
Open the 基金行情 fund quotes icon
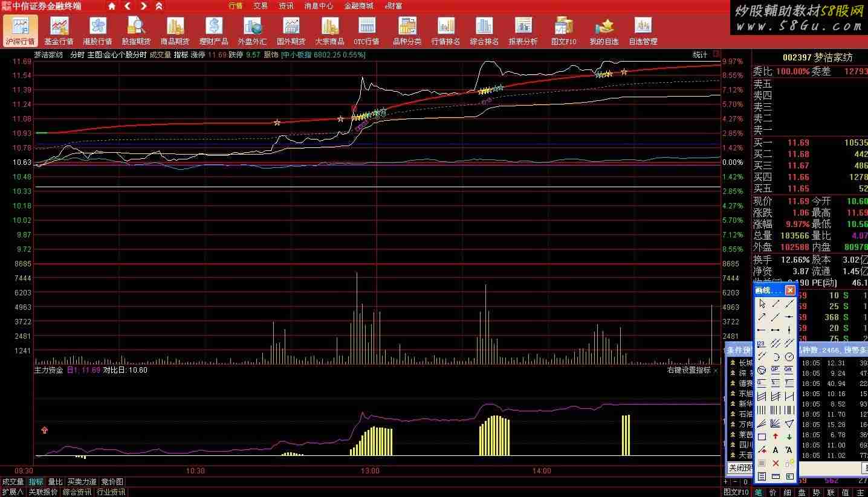59,30
